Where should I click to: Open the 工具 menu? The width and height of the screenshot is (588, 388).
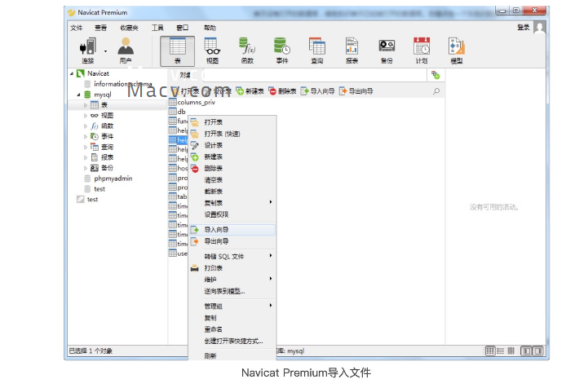click(x=157, y=28)
